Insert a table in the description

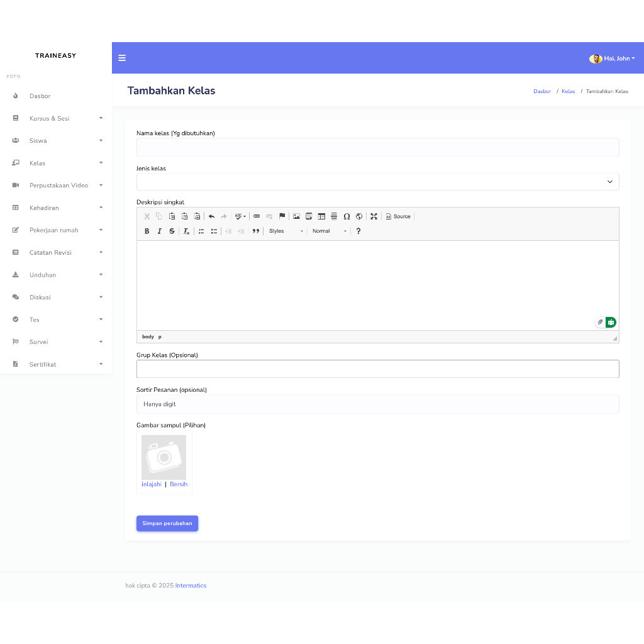[321, 216]
